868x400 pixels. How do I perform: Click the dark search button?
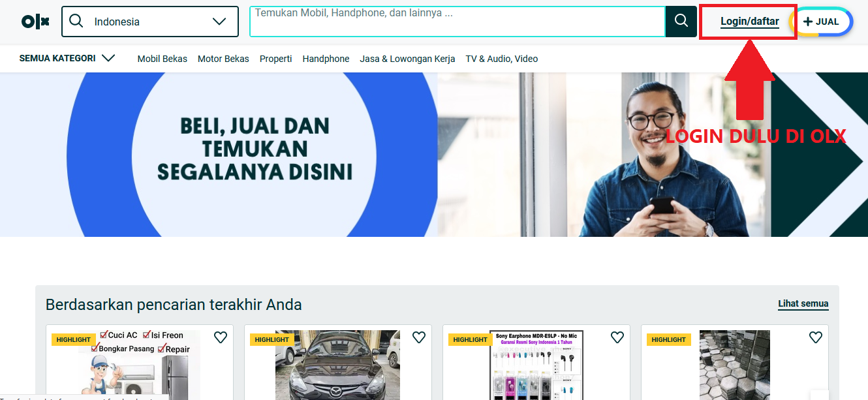(x=681, y=22)
